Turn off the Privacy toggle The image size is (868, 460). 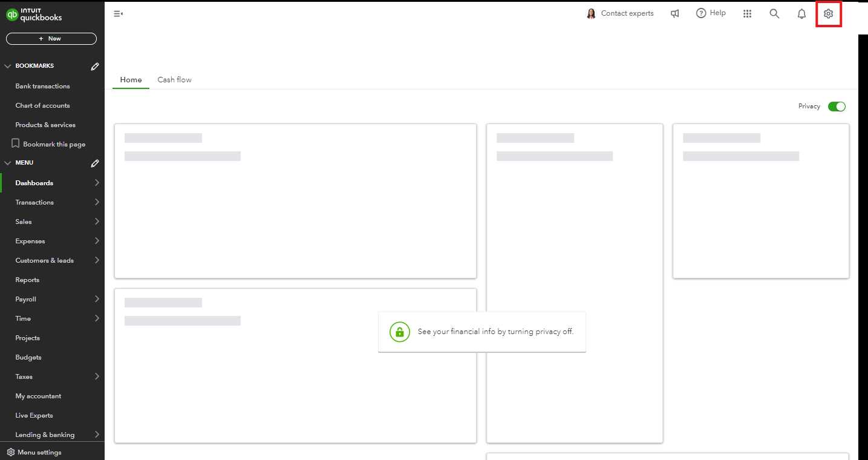837,107
